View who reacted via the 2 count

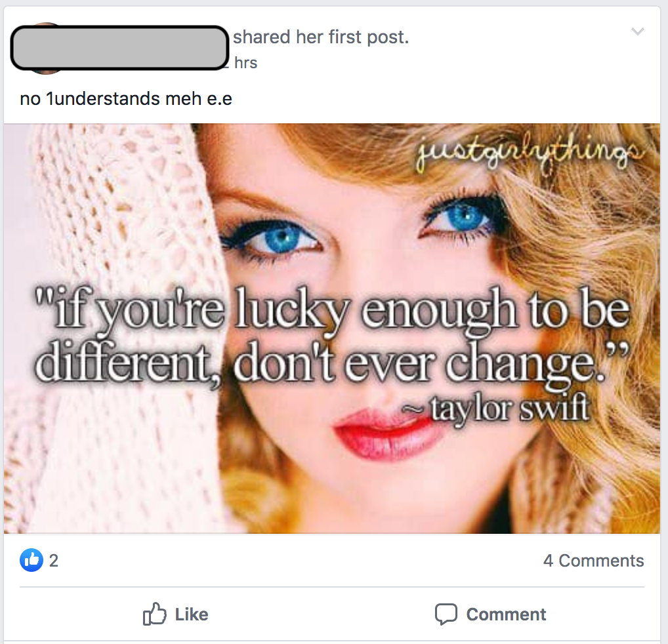click(x=54, y=561)
